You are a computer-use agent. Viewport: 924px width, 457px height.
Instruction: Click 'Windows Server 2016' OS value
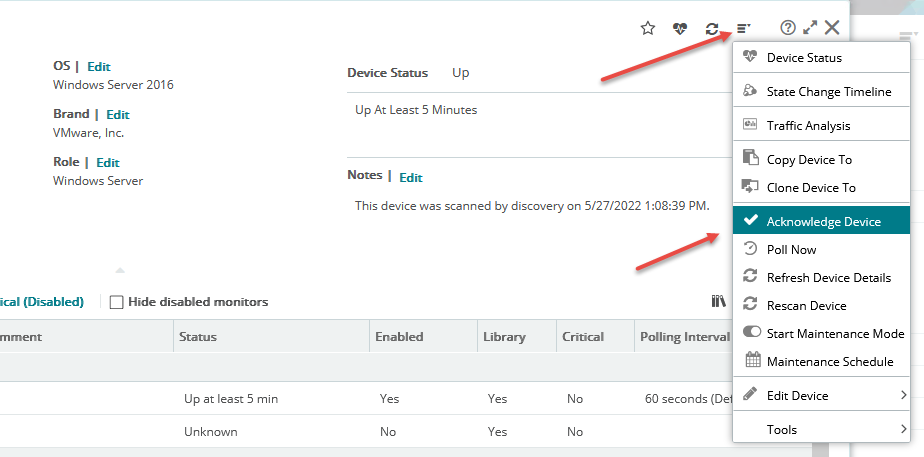pyautogui.click(x=113, y=85)
